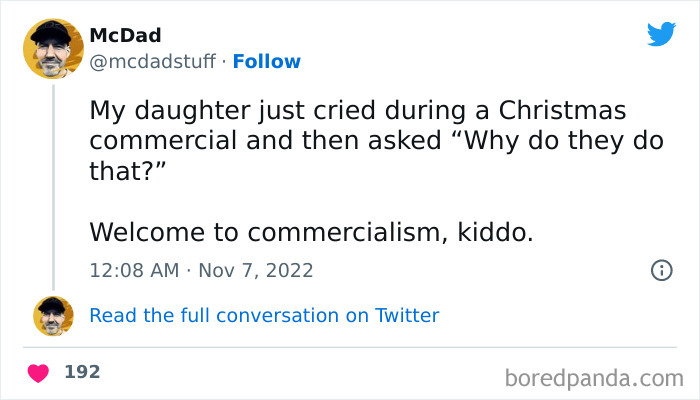The image size is (700, 400).
Task: Open McDad's large profile avatar
Action: [53, 48]
